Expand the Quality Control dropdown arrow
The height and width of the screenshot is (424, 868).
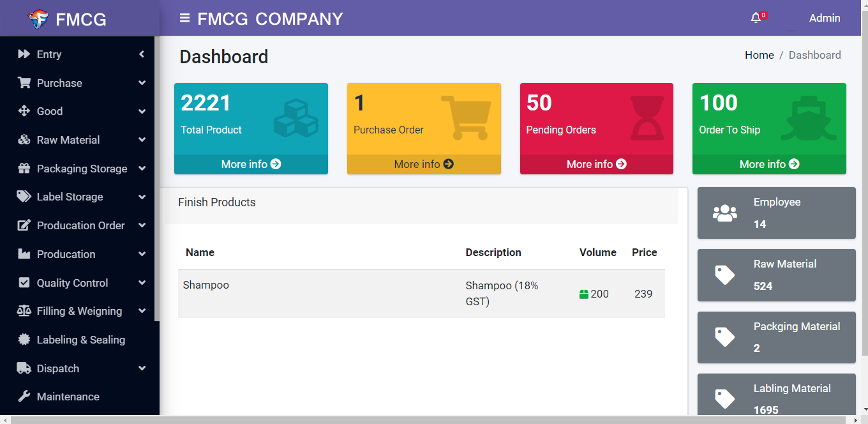coord(142,283)
